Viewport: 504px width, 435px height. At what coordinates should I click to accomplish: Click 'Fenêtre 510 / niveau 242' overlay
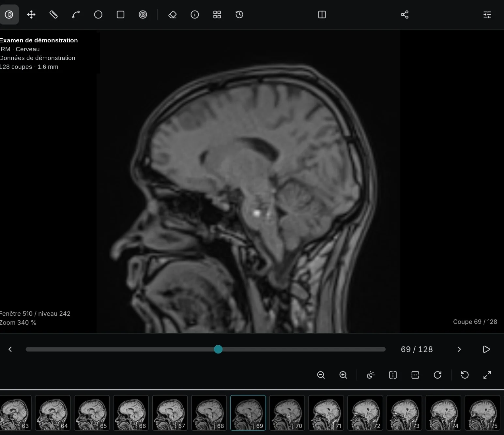(x=35, y=314)
